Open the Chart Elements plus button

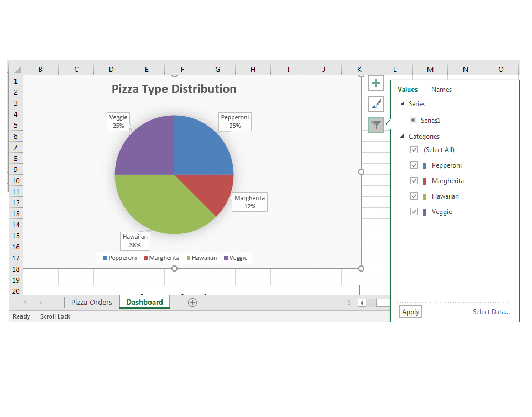click(x=376, y=83)
